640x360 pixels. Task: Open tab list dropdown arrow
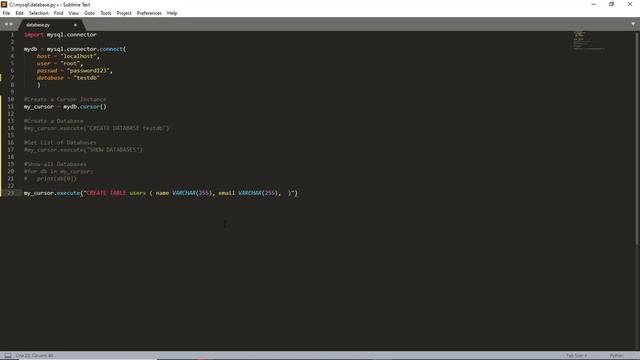pyautogui.click(x=633, y=24)
